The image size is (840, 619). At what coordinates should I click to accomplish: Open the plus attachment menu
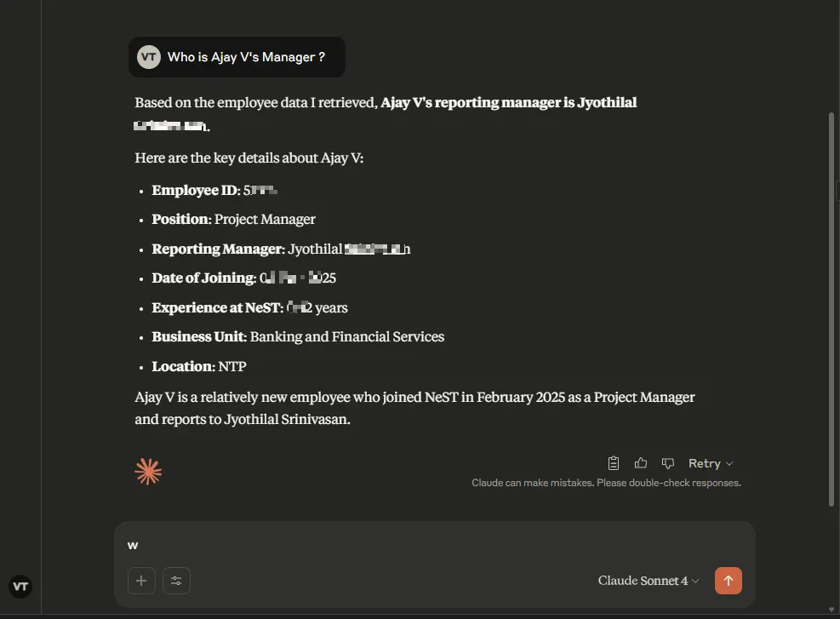click(x=141, y=581)
